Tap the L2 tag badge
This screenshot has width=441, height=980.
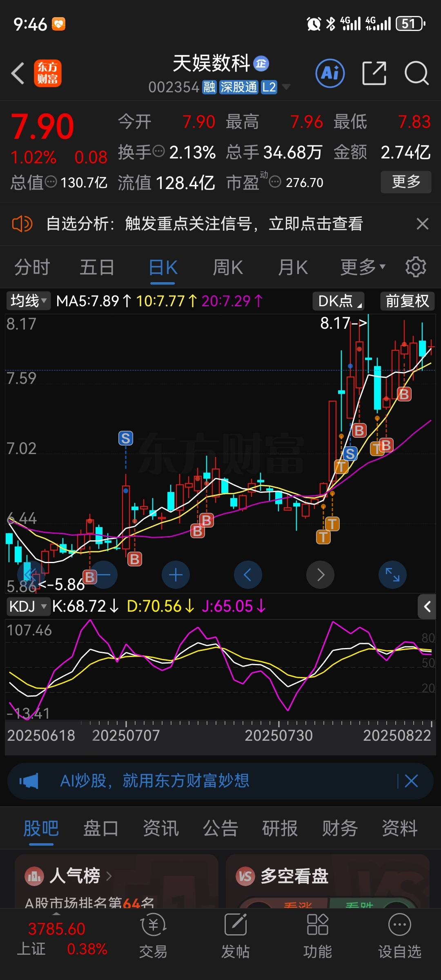coord(269,87)
